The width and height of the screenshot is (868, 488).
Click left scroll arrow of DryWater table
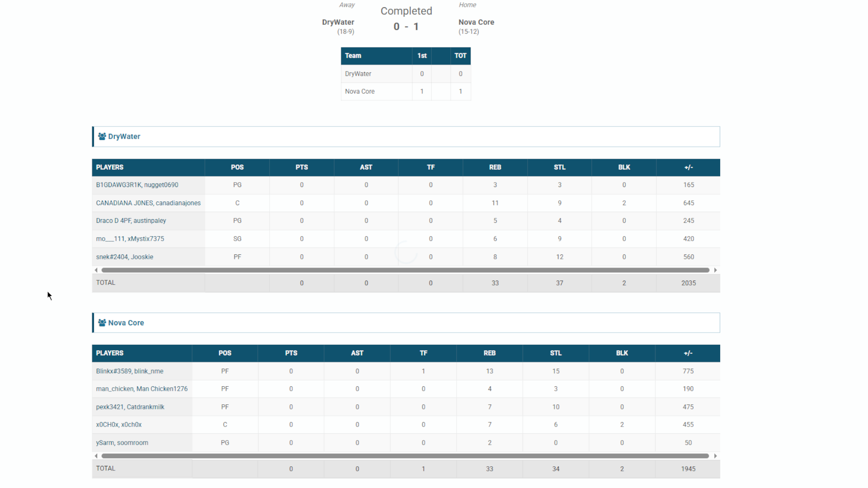(96, 270)
